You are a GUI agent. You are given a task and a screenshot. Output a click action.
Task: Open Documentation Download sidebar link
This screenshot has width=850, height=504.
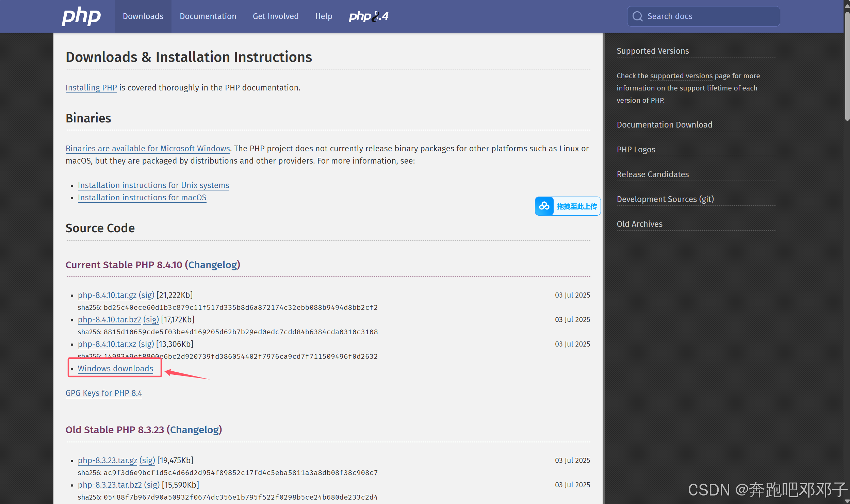tap(664, 125)
